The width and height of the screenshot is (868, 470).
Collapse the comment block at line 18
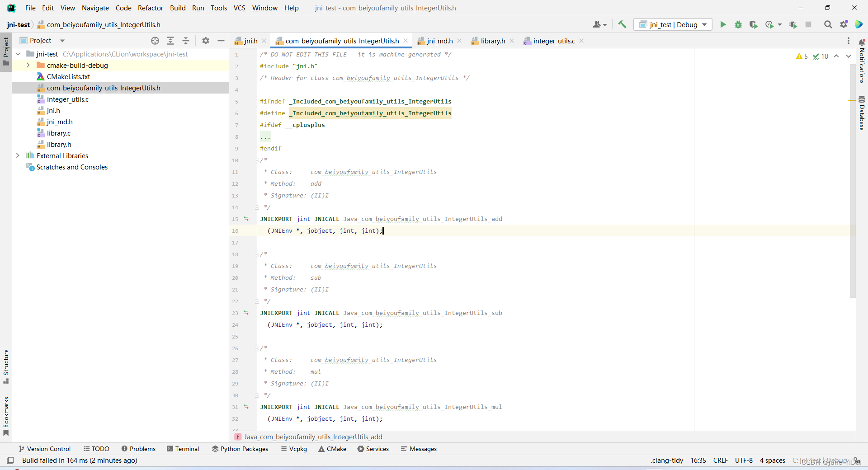257,254
